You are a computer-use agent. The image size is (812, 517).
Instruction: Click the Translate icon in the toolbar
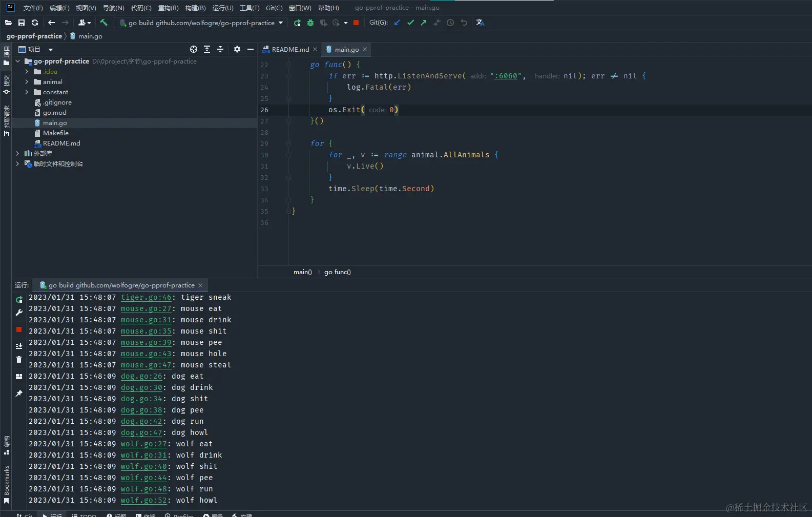coord(480,23)
